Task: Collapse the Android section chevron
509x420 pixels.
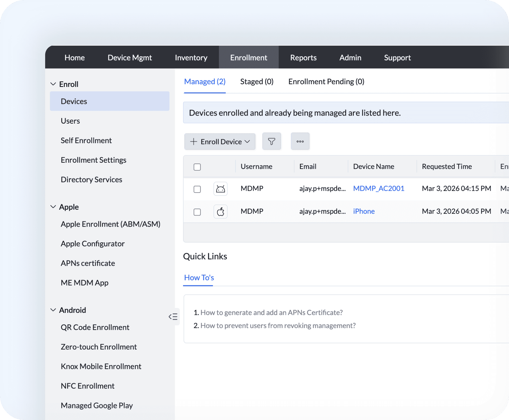Action: pyautogui.click(x=53, y=310)
